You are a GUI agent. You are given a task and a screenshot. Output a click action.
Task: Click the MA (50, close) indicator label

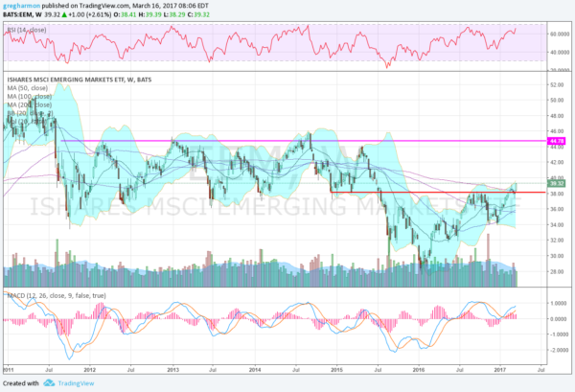click(28, 88)
